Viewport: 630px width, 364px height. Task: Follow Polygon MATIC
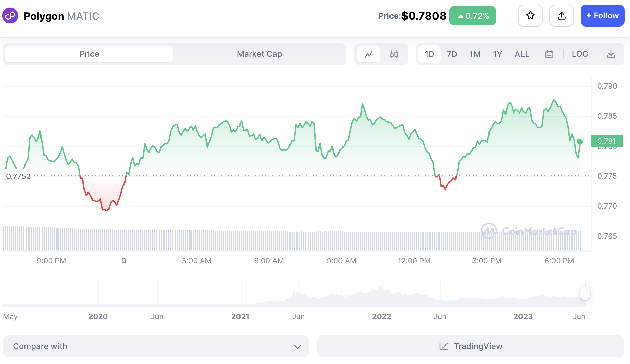pos(602,16)
